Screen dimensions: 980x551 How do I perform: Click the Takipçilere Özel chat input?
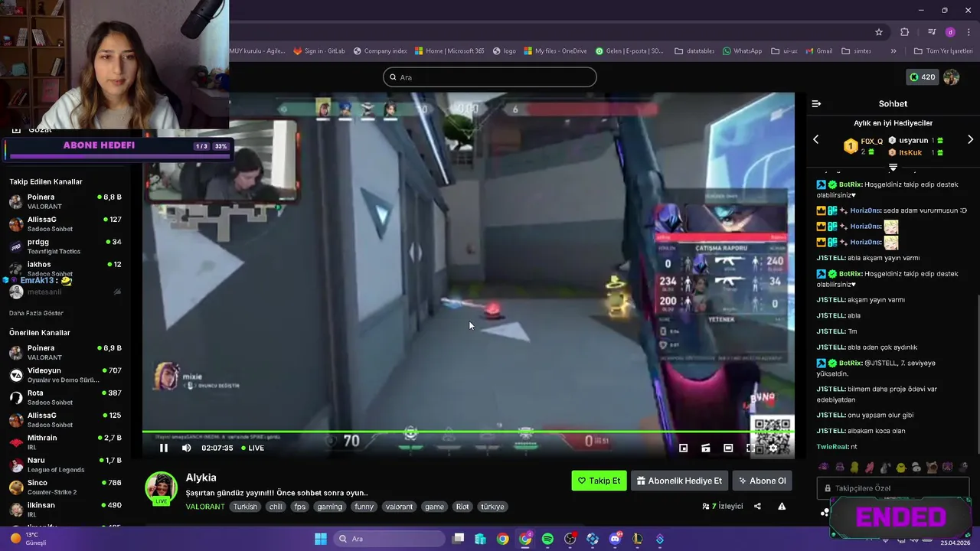pyautogui.click(x=892, y=488)
